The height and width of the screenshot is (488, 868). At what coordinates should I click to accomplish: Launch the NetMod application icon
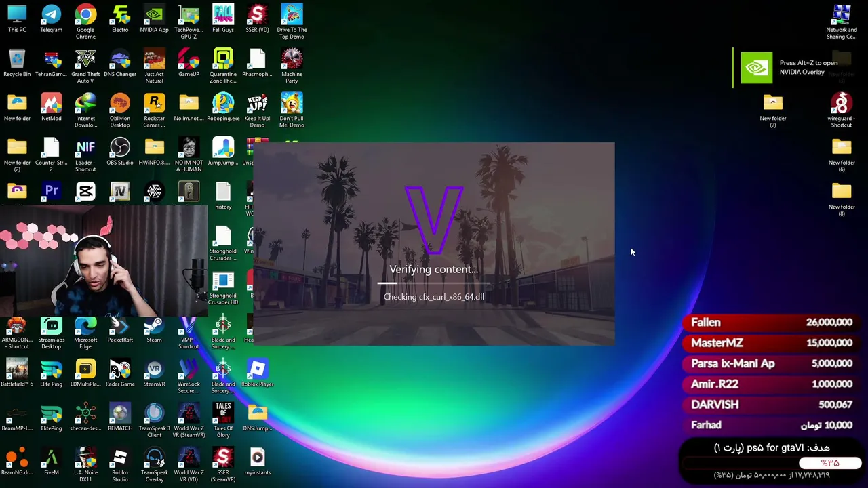click(x=52, y=107)
